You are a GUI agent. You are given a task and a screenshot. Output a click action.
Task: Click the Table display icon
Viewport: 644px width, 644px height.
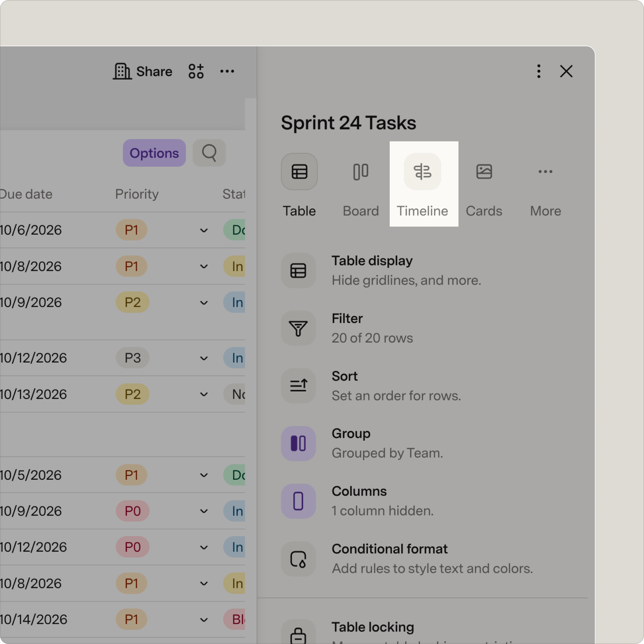click(x=298, y=271)
